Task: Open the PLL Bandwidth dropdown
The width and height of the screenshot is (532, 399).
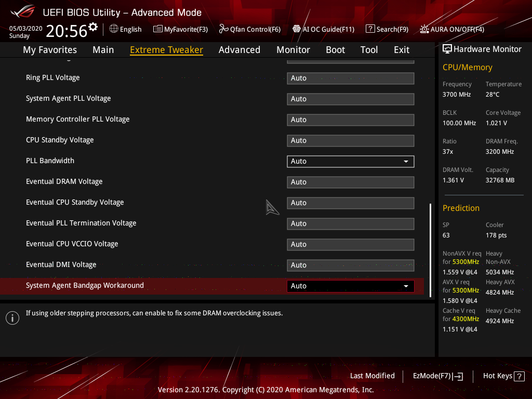Action: pos(351,162)
